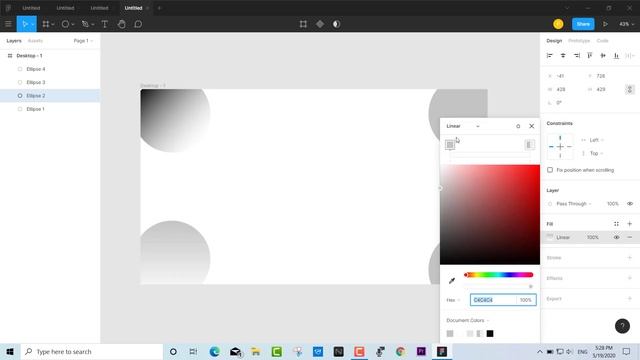Click the hue rainbow slider
The image size is (640, 360).
(x=498, y=275)
